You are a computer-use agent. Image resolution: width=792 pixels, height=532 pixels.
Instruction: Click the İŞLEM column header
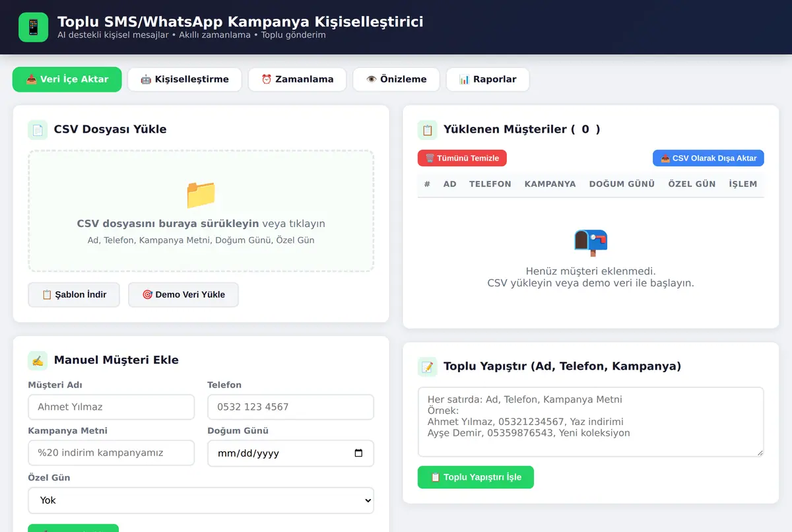point(743,184)
